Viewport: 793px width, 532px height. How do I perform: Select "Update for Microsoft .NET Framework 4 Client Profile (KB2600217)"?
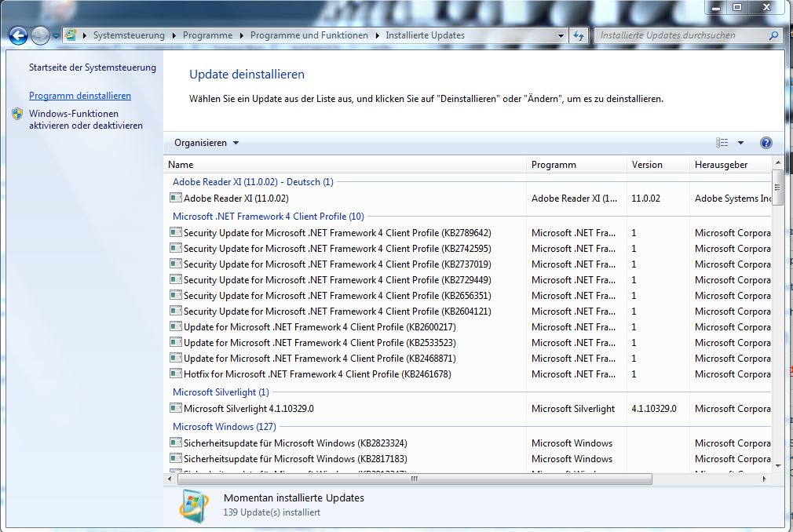(320, 327)
